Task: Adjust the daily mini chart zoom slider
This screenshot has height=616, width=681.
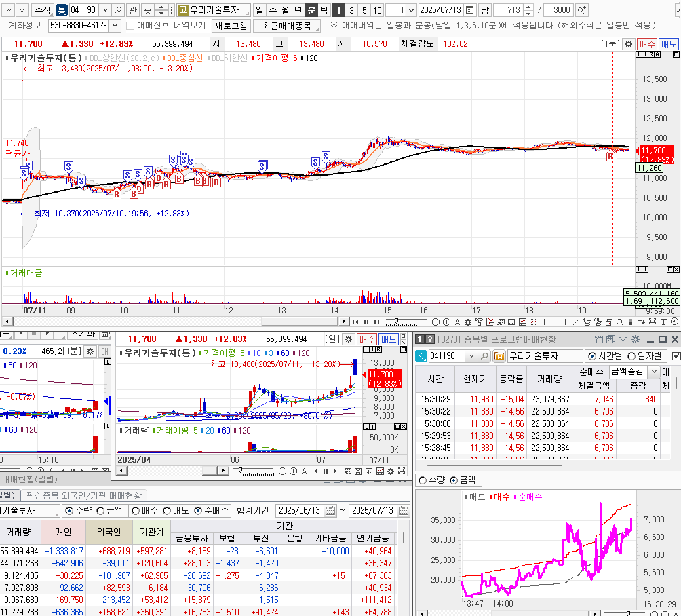Action: 239,470
